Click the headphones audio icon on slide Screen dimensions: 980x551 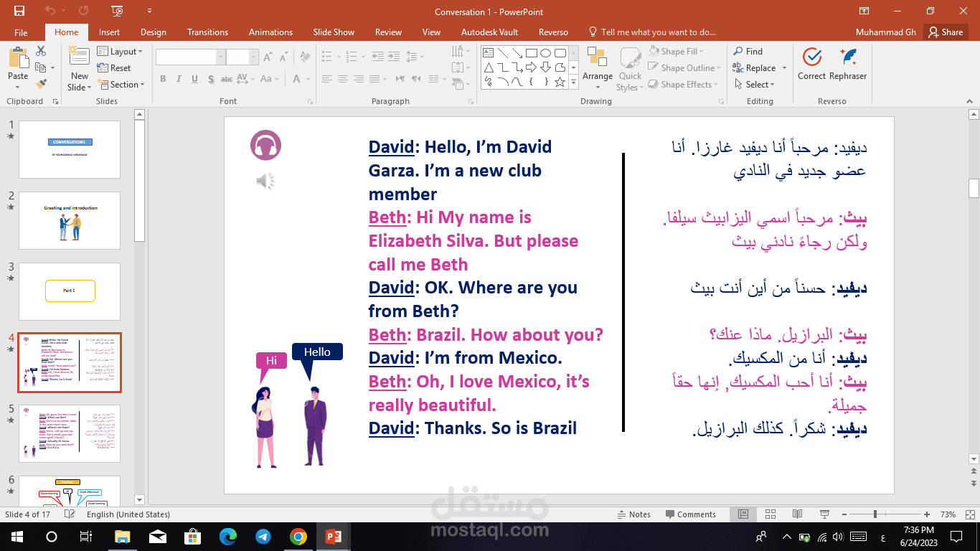pos(265,146)
